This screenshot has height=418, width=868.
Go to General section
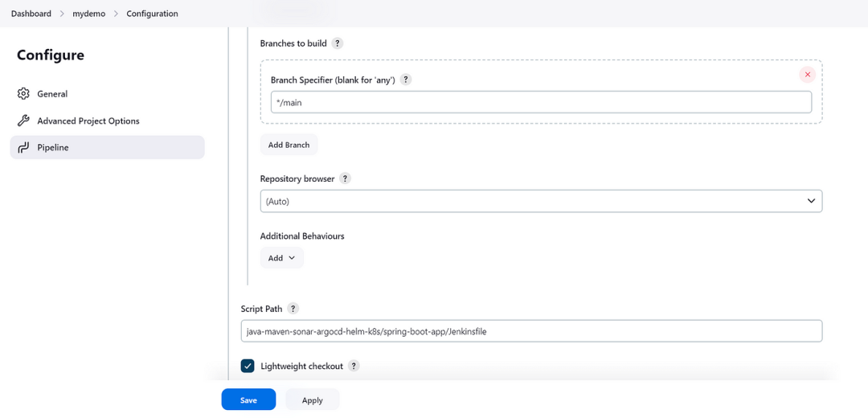(x=108, y=93)
